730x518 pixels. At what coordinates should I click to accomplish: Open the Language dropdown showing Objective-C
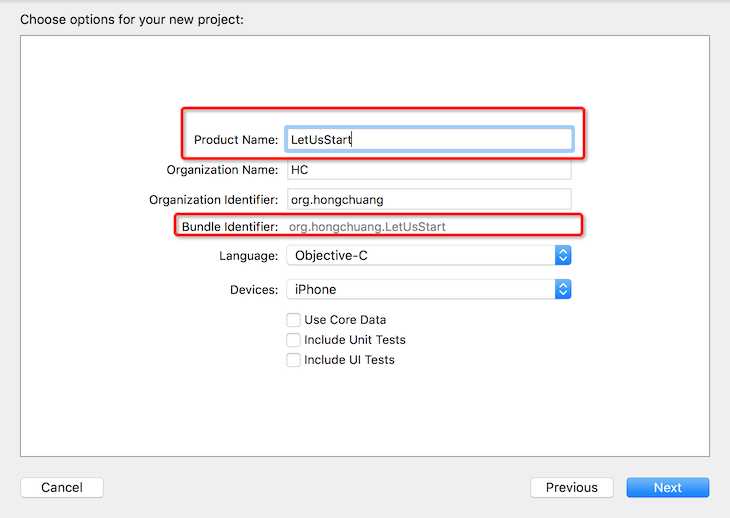[429, 256]
